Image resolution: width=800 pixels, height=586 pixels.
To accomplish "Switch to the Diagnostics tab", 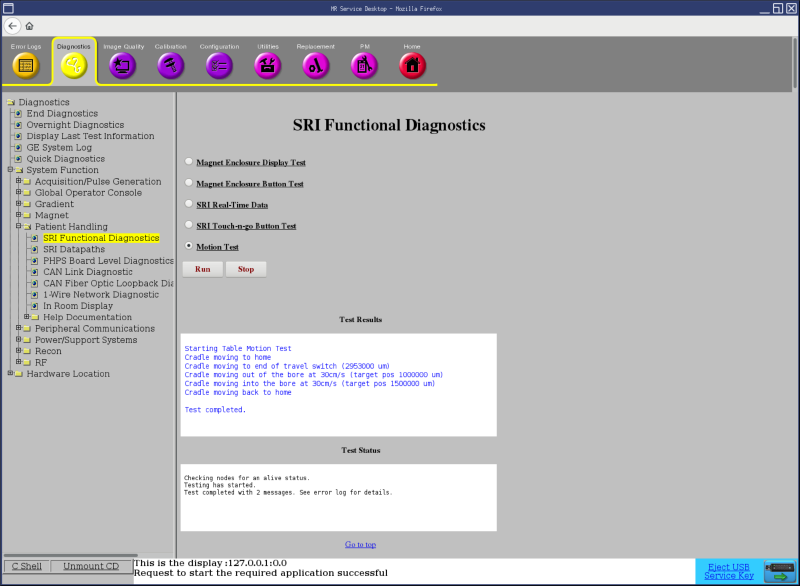I will click(74, 64).
